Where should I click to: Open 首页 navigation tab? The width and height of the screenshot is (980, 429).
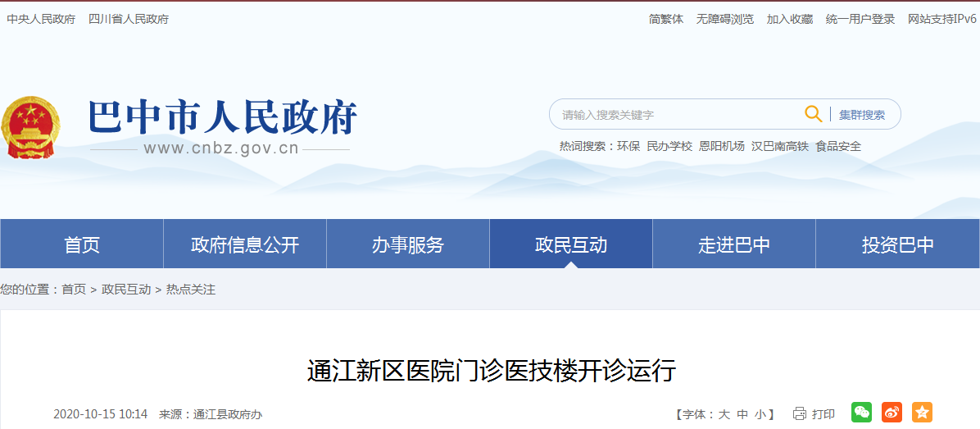82,244
